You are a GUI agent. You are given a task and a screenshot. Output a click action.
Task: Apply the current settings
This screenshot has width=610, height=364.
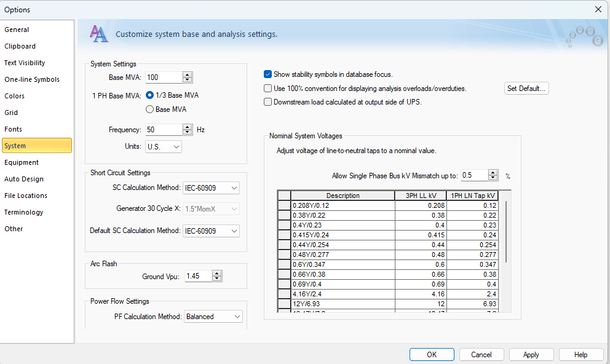531,354
